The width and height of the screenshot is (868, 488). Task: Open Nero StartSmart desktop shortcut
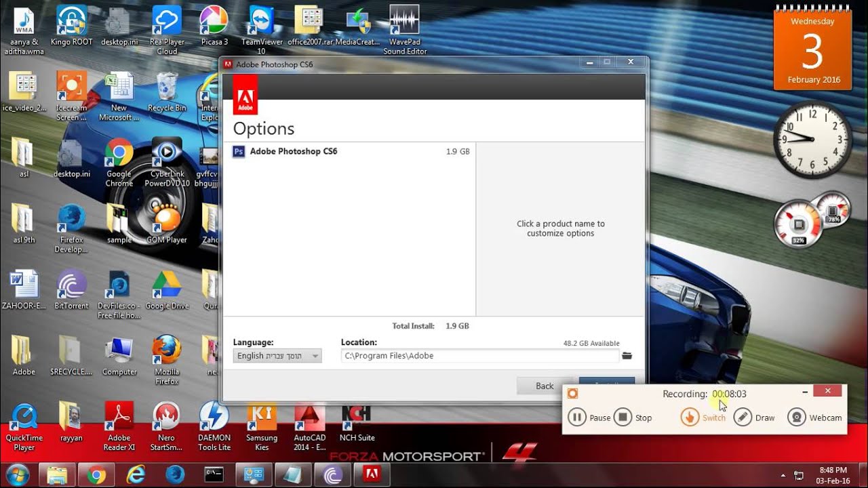(x=167, y=426)
